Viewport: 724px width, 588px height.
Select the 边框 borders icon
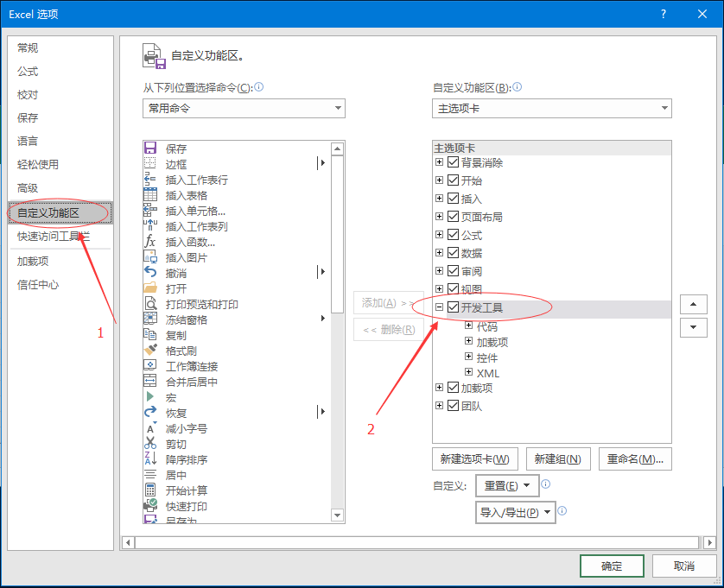150,163
